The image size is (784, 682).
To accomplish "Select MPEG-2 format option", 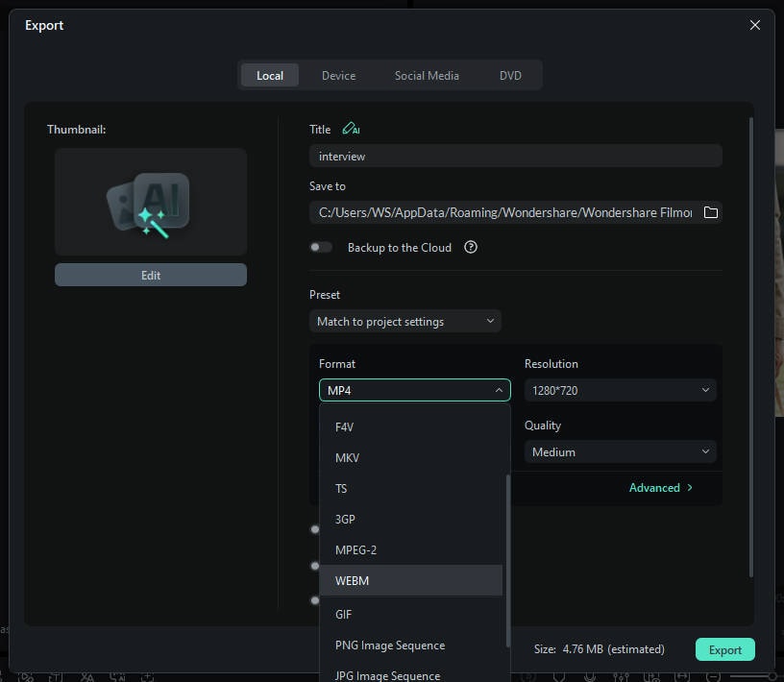I will pyautogui.click(x=411, y=550).
